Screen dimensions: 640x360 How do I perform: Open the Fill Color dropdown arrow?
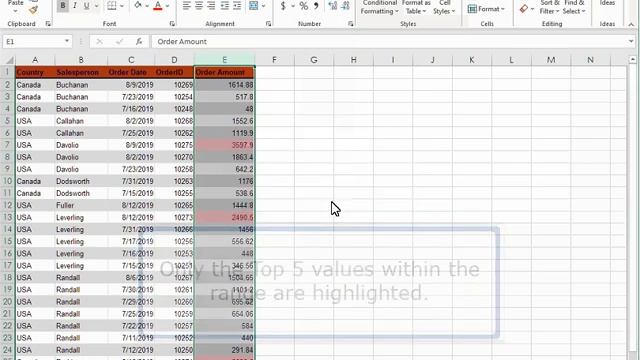[x=147, y=6]
